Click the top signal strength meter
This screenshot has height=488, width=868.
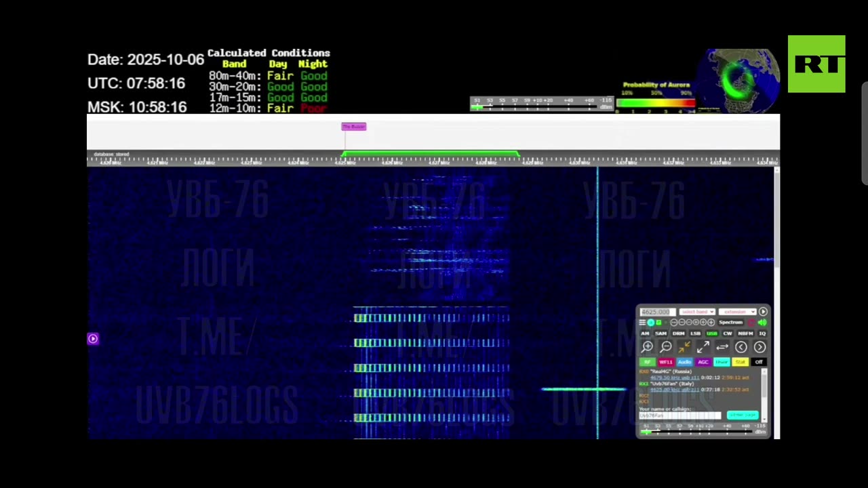coord(541,104)
